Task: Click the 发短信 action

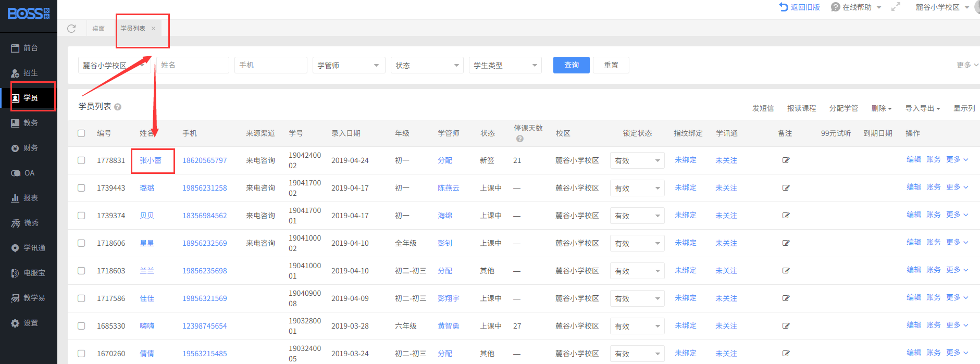Action: [x=763, y=108]
